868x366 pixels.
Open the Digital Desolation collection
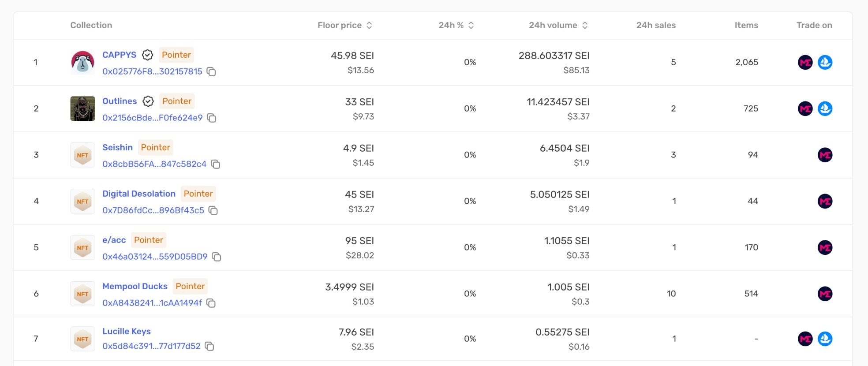(x=139, y=194)
